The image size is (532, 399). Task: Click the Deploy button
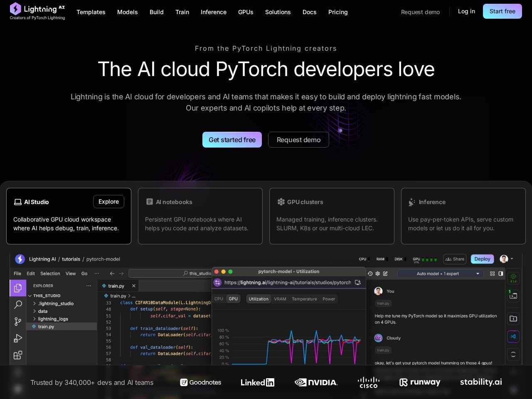coord(482,259)
